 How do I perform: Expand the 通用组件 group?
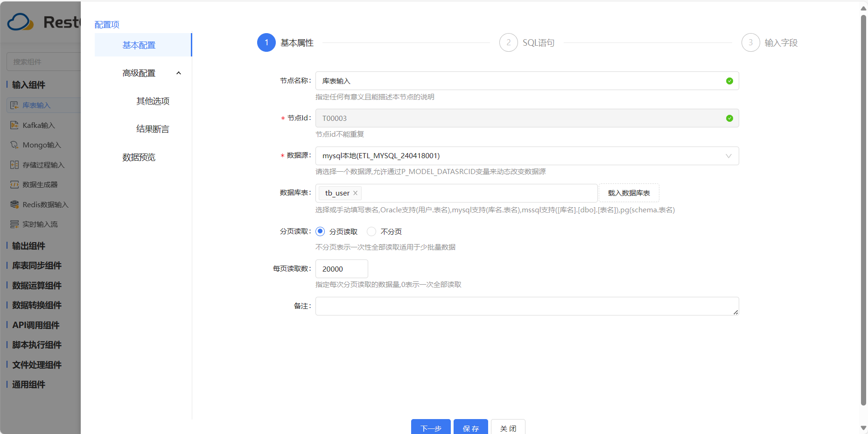coord(28,385)
